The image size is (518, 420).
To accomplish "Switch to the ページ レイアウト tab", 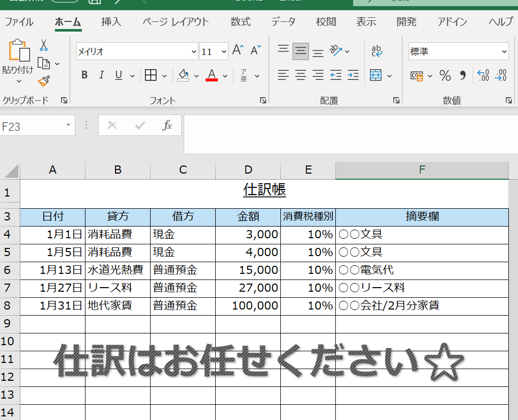I will 176,22.
